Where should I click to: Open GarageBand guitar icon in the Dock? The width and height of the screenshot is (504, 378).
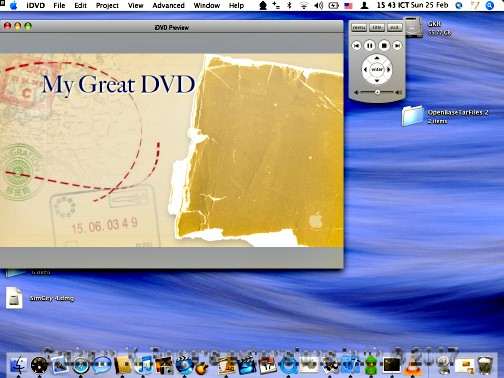pyautogui.click(x=201, y=368)
